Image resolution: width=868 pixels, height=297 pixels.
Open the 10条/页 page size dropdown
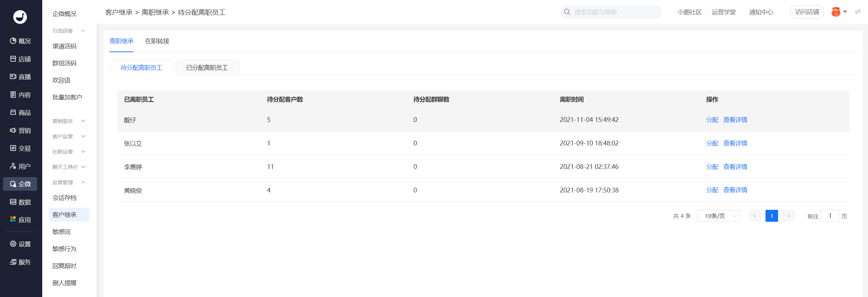(719, 216)
